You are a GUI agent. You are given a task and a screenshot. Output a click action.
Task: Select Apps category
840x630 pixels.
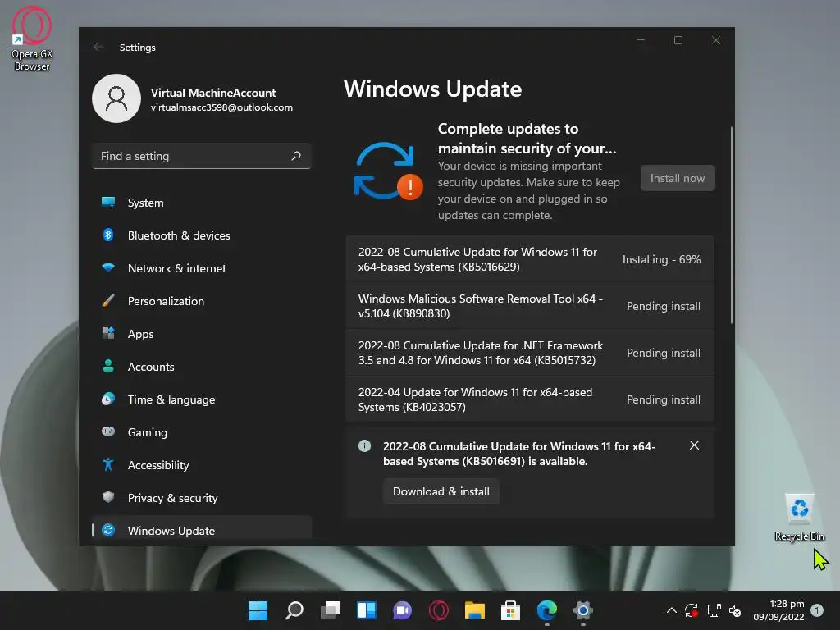pyautogui.click(x=202, y=334)
